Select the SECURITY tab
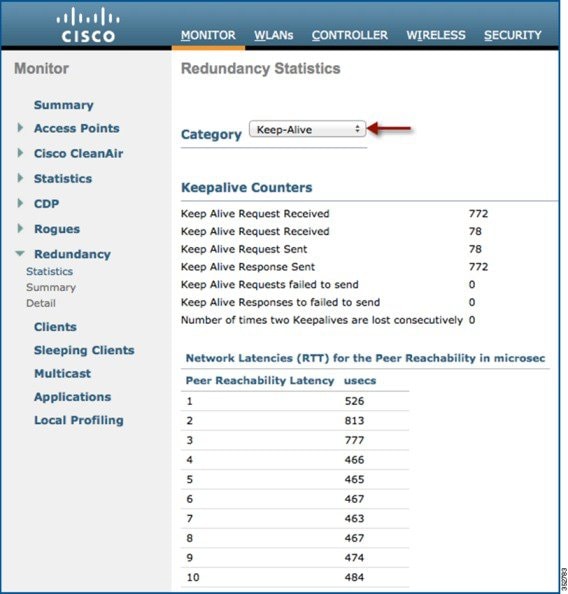The image size is (568, 594). (513, 35)
